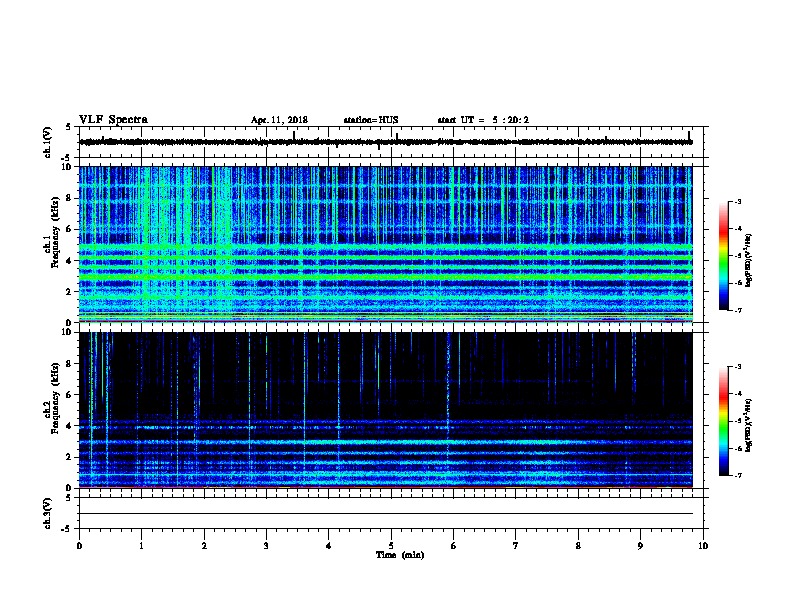
Task: Click the log(PSD) label beside the ch.2 color bar
Action: click(749, 425)
